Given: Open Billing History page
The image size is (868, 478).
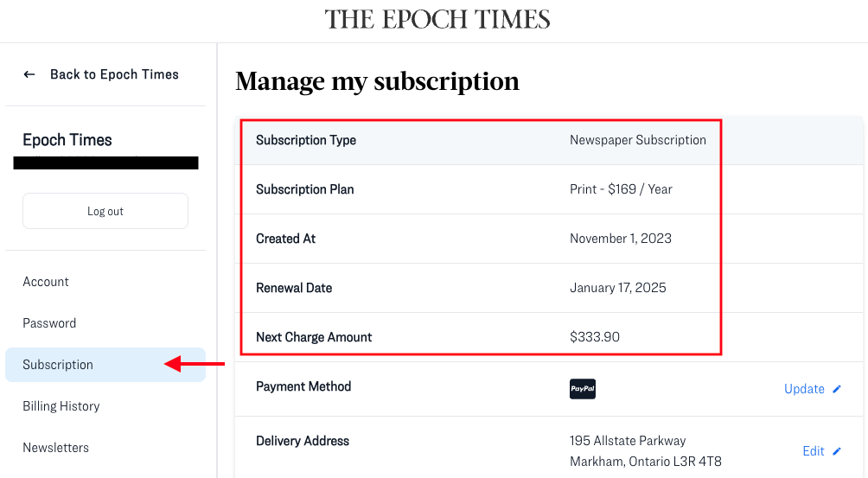Looking at the screenshot, I should (x=61, y=406).
